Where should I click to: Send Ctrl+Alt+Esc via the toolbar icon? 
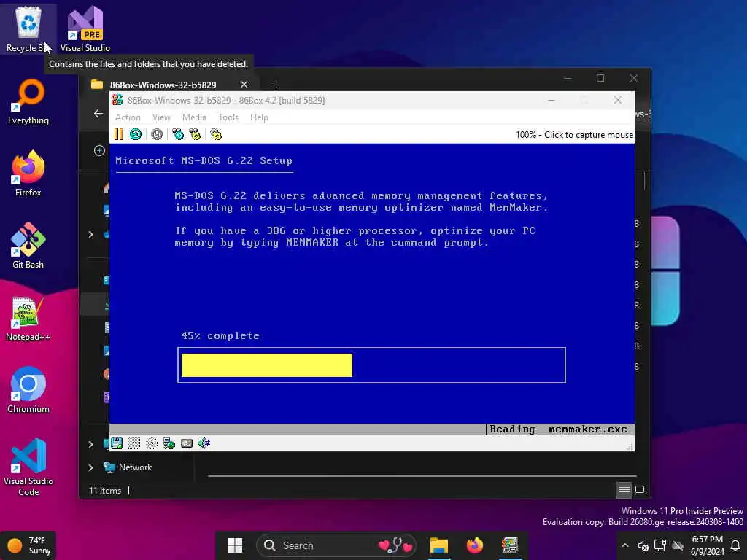click(195, 135)
